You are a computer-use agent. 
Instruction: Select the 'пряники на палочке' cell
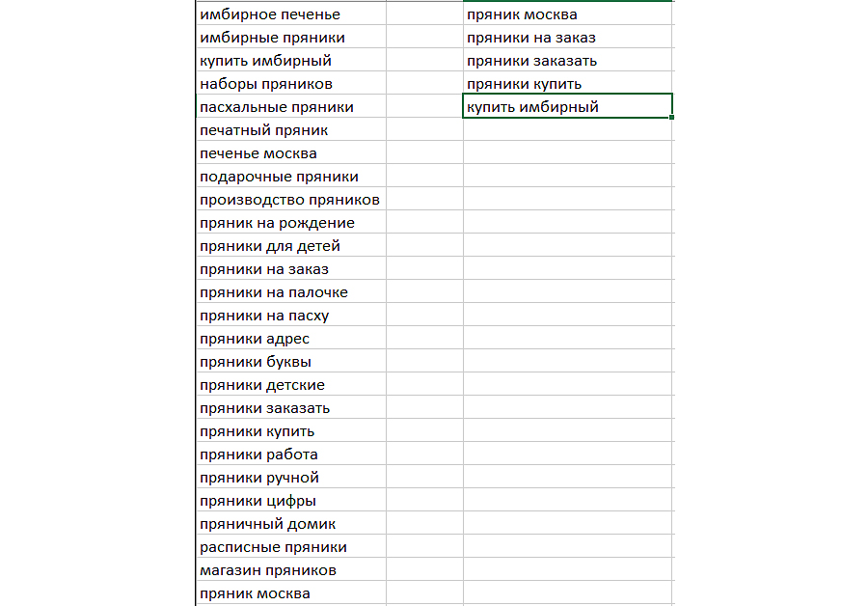274,292
